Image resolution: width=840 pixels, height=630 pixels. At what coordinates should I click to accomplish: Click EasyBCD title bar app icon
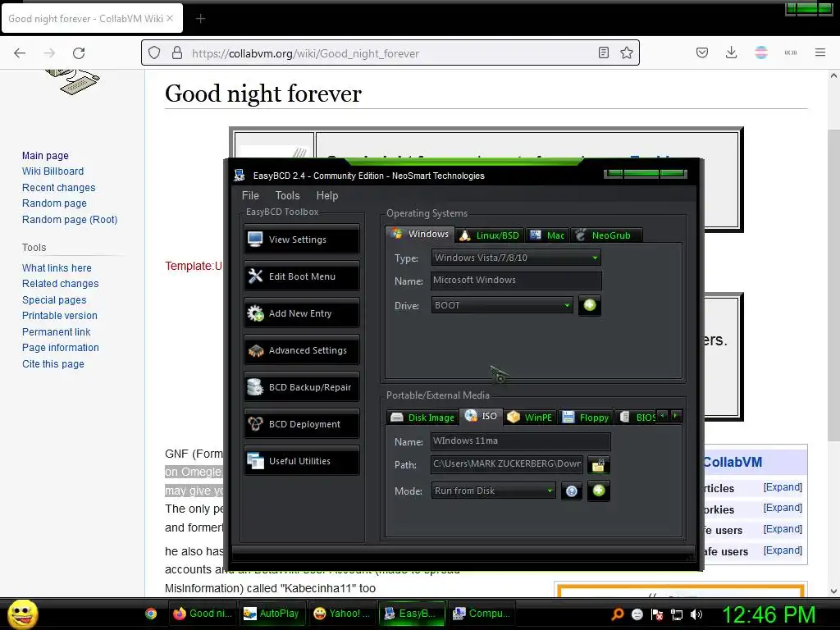click(240, 176)
